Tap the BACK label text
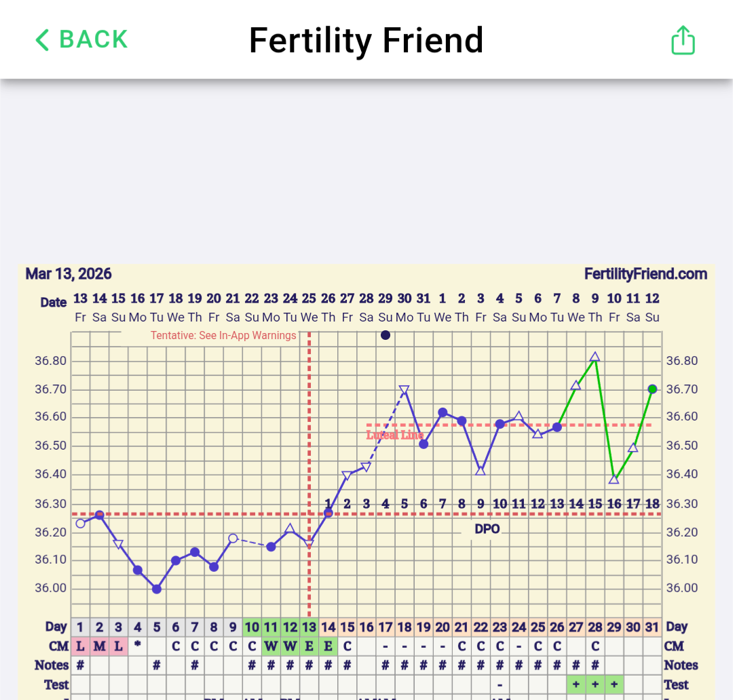 click(94, 39)
